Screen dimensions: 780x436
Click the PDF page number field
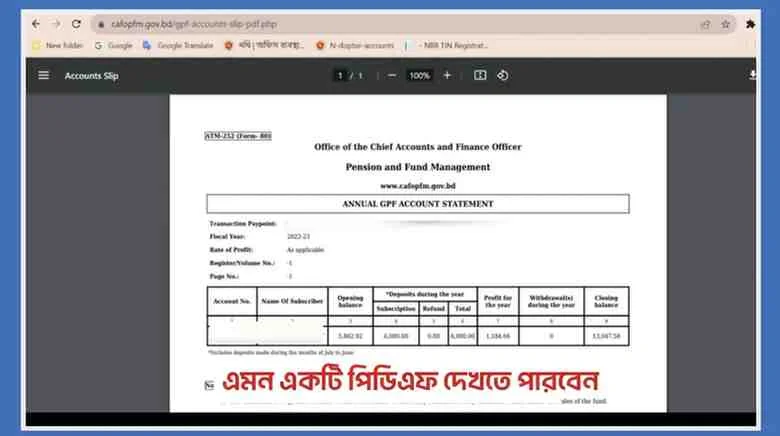(x=340, y=75)
